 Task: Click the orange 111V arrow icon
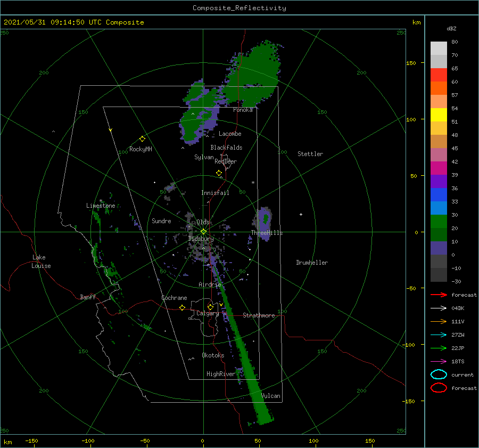coord(439,321)
